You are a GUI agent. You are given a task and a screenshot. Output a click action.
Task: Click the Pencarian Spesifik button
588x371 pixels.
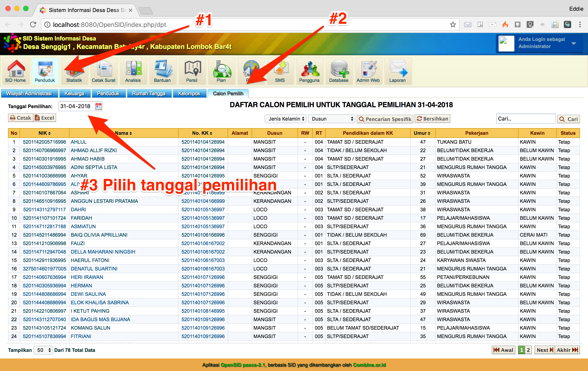(x=385, y=119)
